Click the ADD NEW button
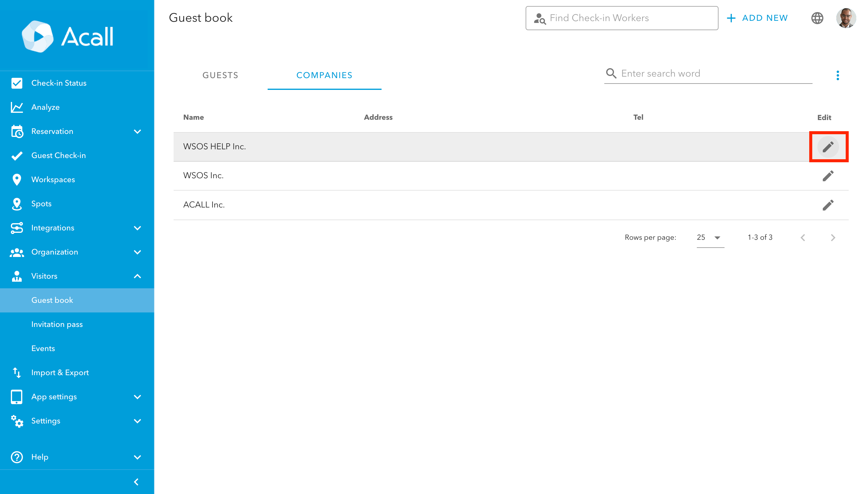 757,18
